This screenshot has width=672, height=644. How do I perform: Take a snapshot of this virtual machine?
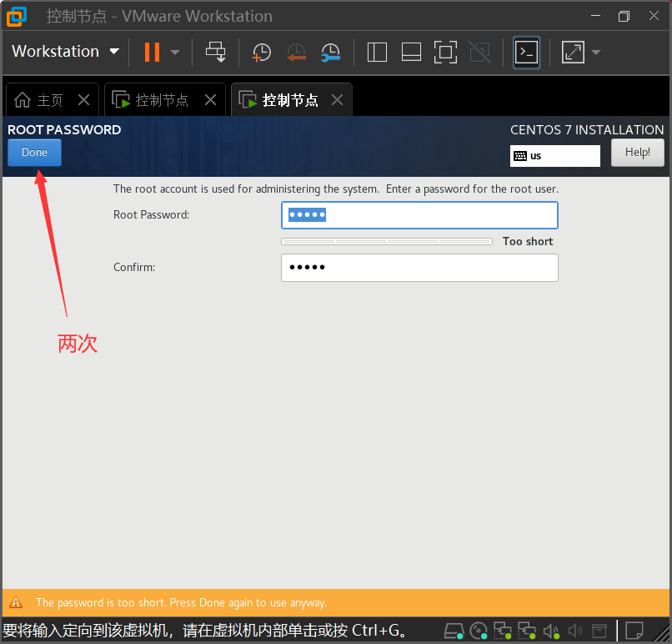[x=262, y=53]
